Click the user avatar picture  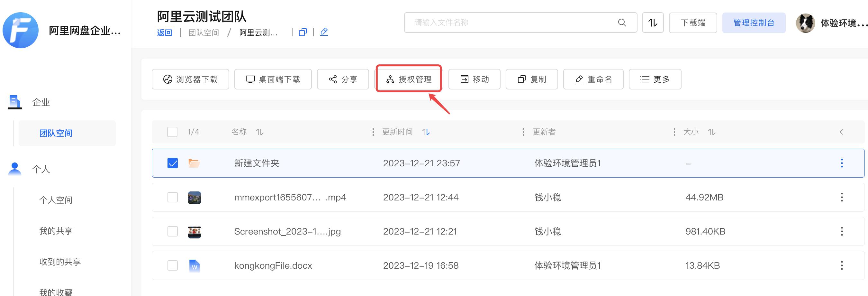[x=805, y=23]
